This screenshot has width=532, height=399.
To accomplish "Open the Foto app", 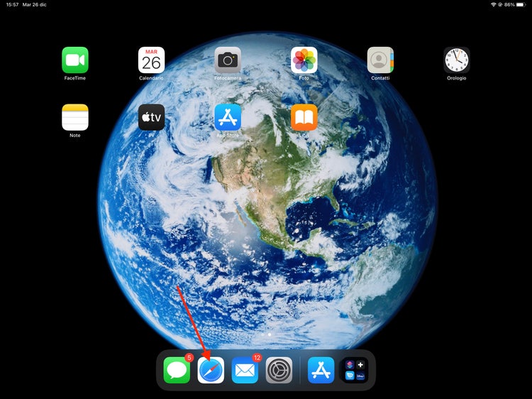I will (x=304, y=60).
